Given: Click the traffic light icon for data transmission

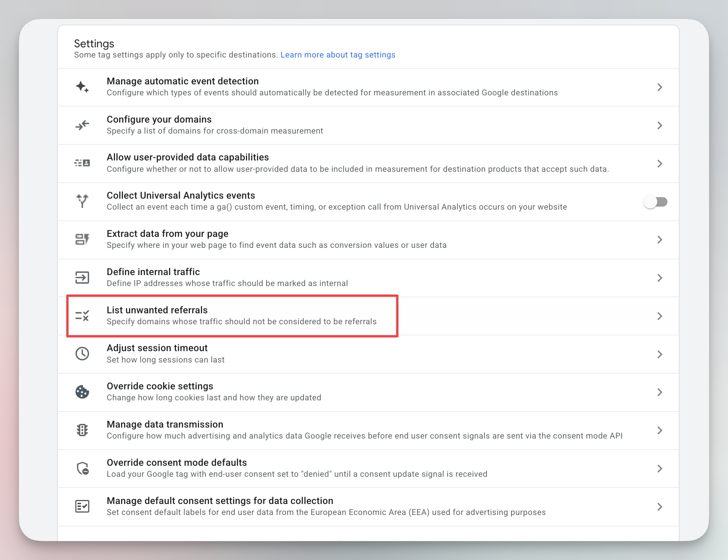Looking at the screenshot, I should coord(82,430).
